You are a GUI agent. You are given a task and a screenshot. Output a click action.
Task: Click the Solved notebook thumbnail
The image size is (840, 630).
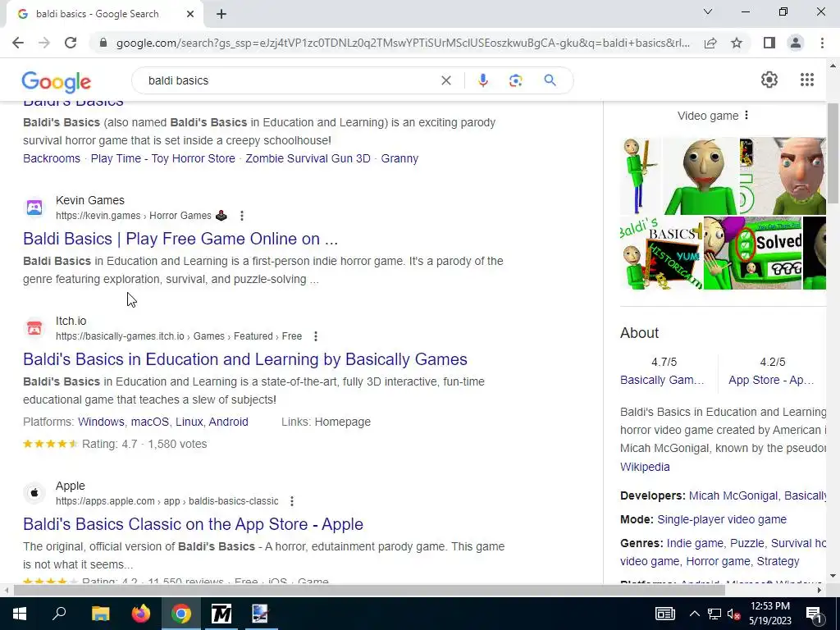click(x=752, y=253)
